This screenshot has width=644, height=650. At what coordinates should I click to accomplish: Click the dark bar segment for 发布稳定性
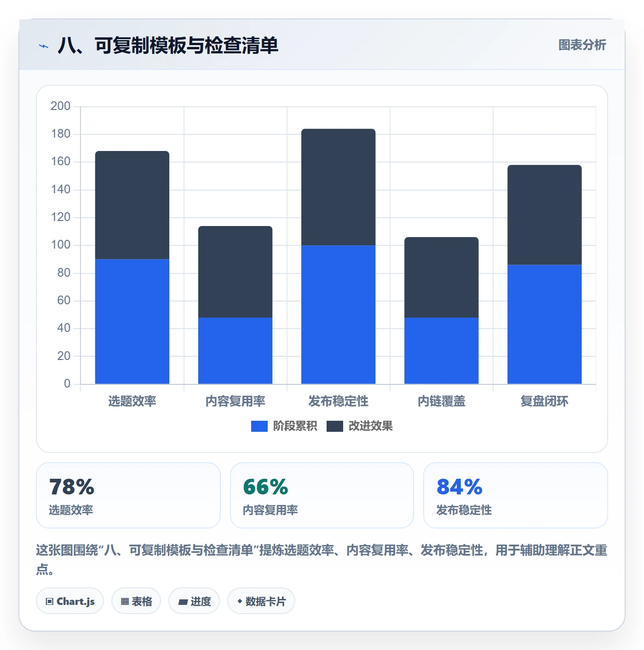(x=338, y=187)
